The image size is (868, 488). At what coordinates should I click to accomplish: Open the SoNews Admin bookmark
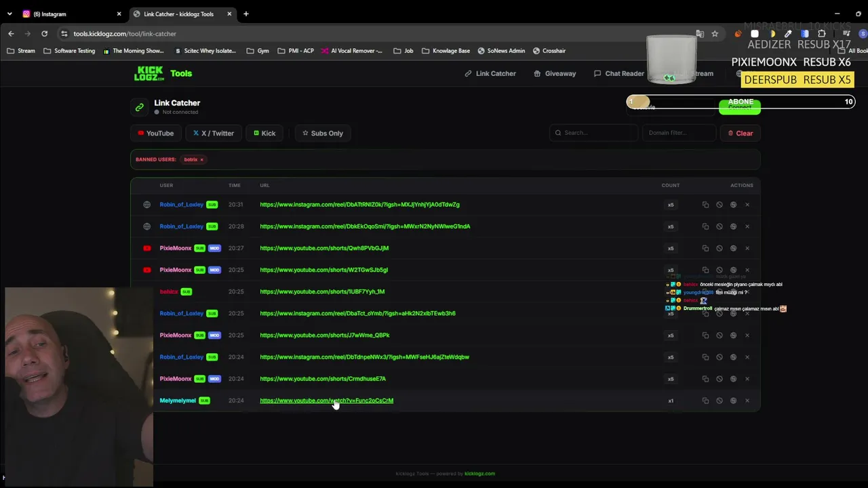pos(501,51)
